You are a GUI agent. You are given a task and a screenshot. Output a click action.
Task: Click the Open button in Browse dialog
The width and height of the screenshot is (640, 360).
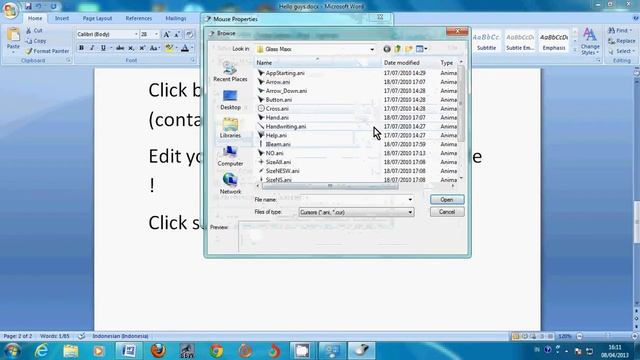pyautogui.click(x=447, y=200)
